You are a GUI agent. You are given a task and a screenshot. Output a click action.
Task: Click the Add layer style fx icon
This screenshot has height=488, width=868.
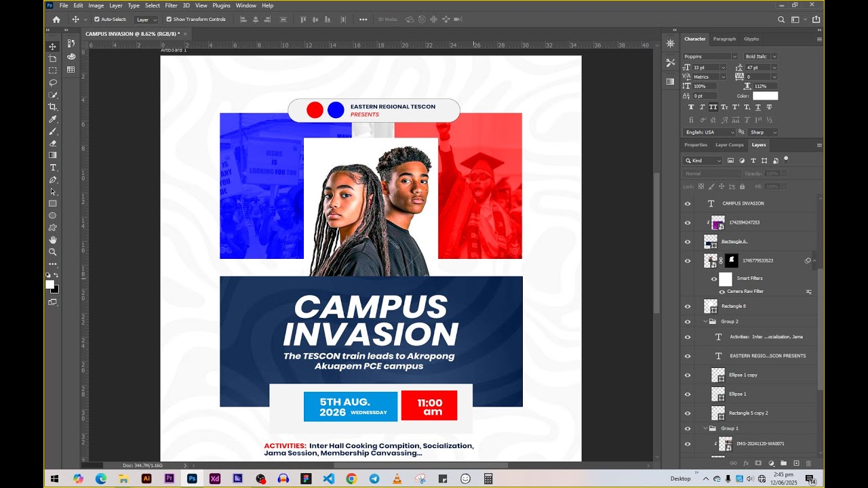(746, 464)
